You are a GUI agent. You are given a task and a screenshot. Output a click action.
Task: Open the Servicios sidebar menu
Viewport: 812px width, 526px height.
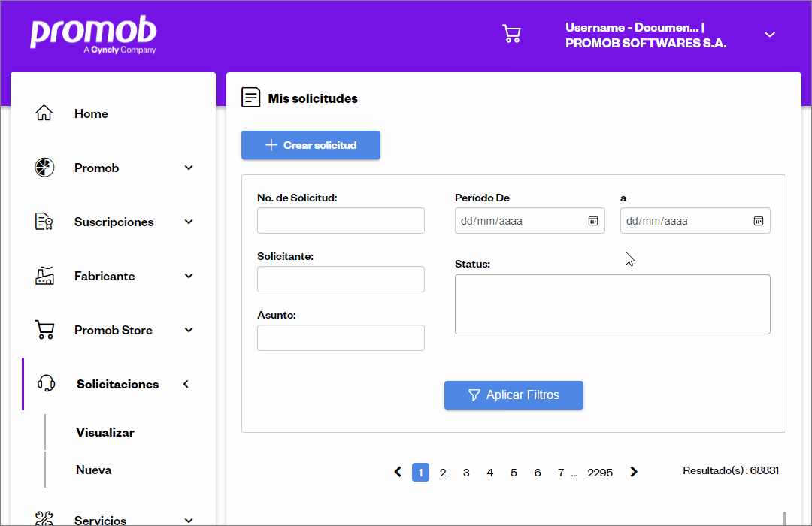coord(101,520)
